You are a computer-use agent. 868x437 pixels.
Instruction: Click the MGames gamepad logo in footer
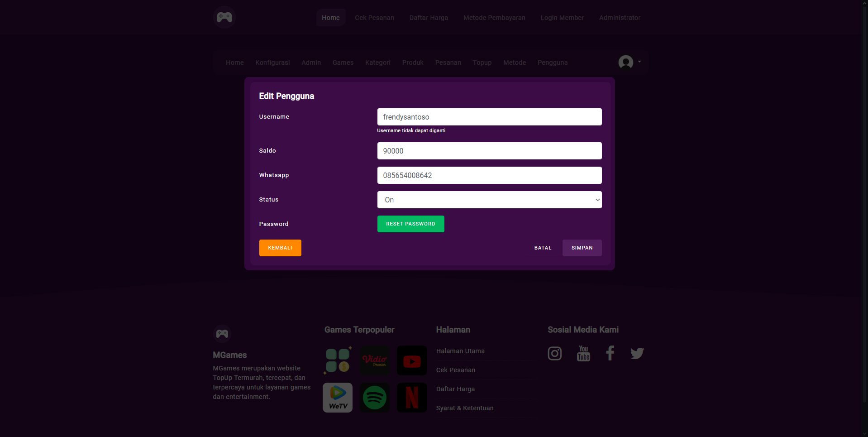click(x=222, y=334)
